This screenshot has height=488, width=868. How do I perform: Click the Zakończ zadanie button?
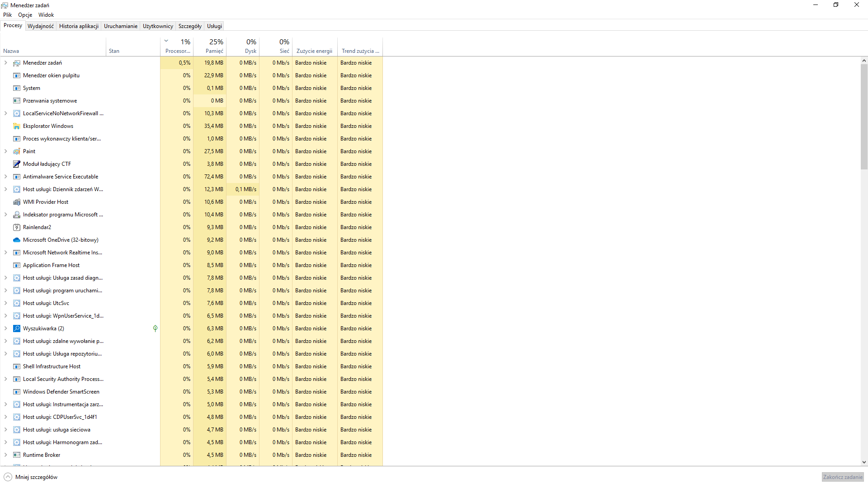[842, 477]
